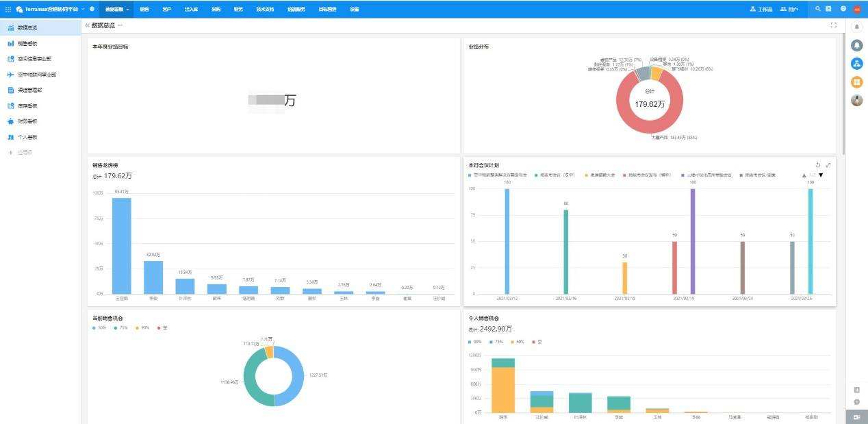Click the search magnifier in top bar
Viewport: 868px width, 424px height.
[817, 9]
